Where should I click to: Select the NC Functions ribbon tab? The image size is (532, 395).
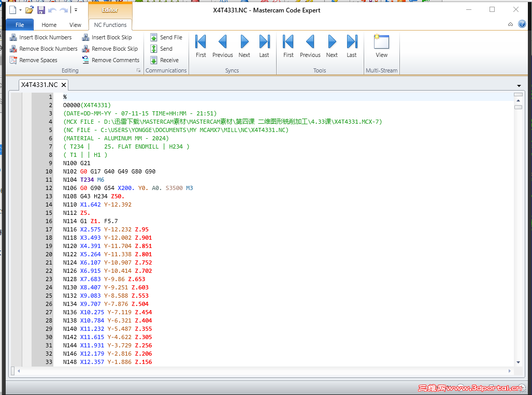[x=110, y=25]
